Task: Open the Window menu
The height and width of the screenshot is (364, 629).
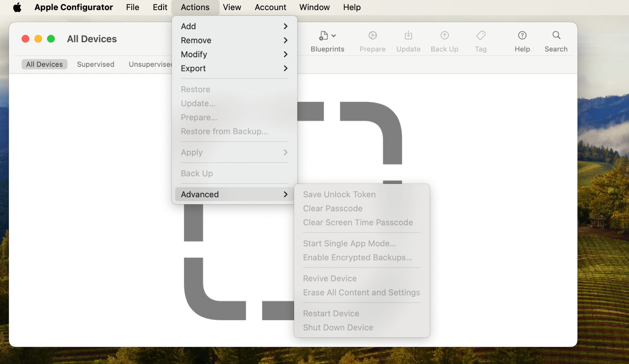Action: coord(314,7)
